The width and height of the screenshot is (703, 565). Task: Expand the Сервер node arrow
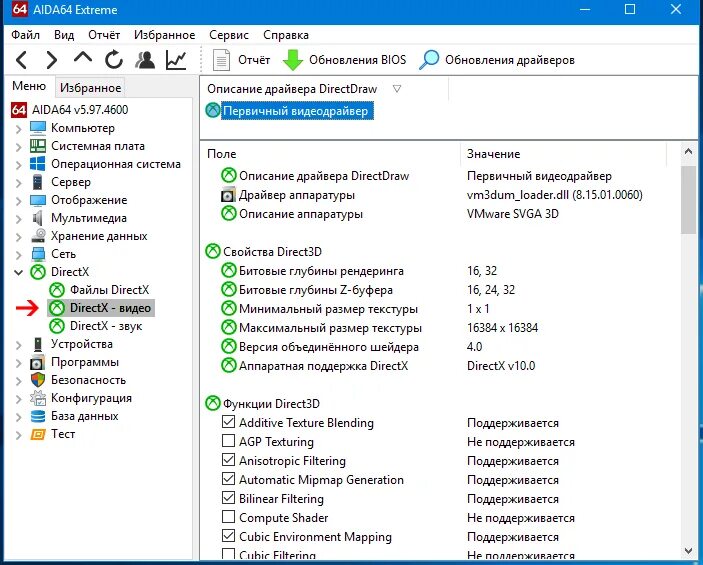(x=18, y=183)
